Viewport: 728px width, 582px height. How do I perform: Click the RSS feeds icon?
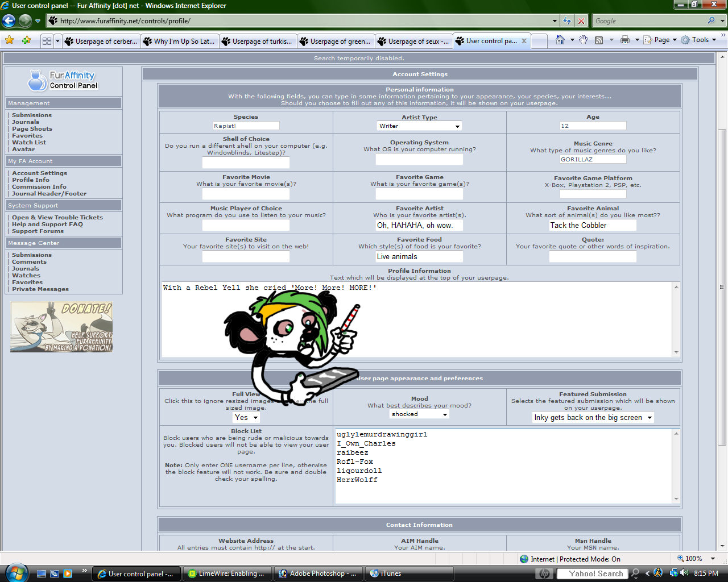point(599,40)
